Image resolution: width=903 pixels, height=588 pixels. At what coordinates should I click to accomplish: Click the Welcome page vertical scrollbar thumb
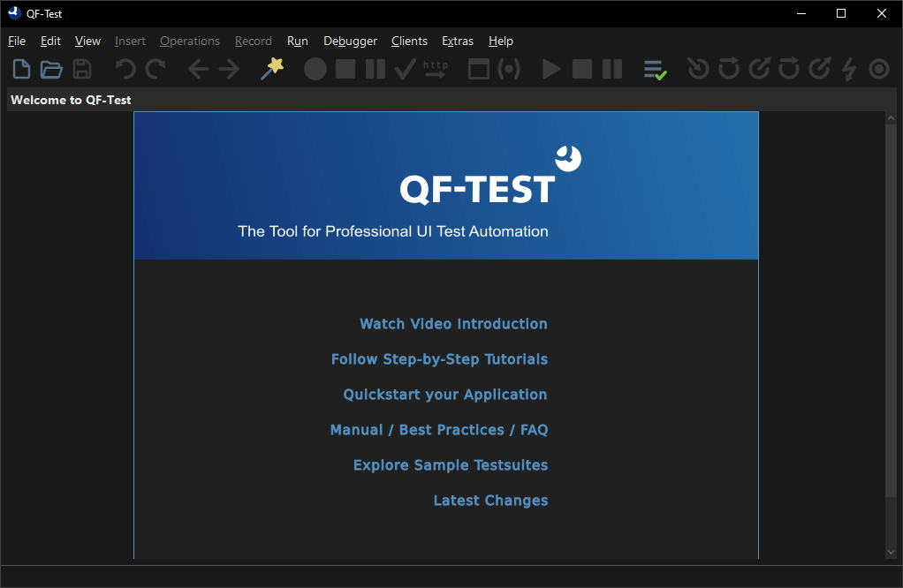[x=891, y=309]
